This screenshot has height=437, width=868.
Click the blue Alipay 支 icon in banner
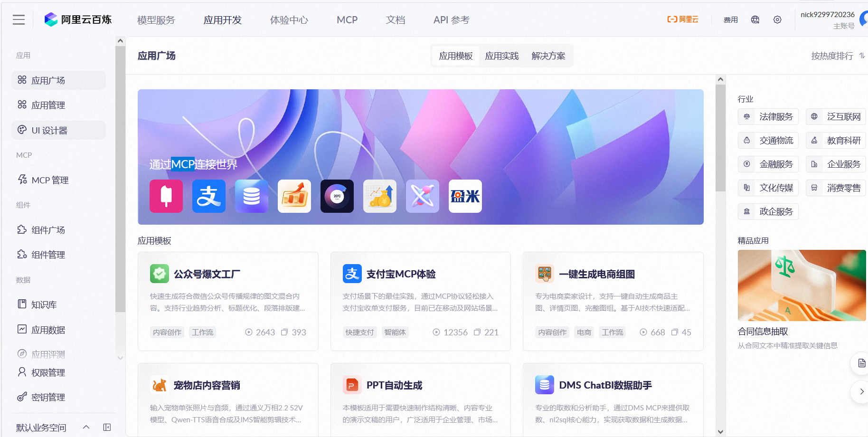point(209,196)
